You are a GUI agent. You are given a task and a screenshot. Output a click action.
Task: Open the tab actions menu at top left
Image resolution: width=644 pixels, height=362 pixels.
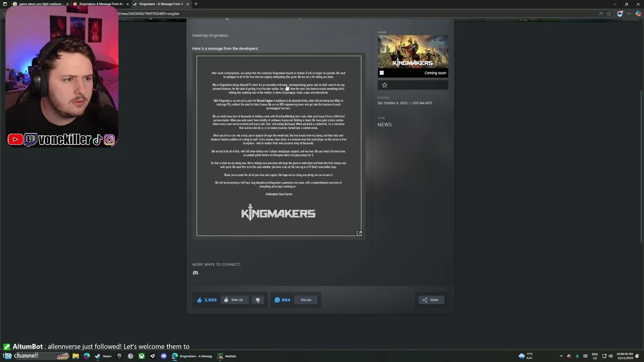tap(5, 4)
